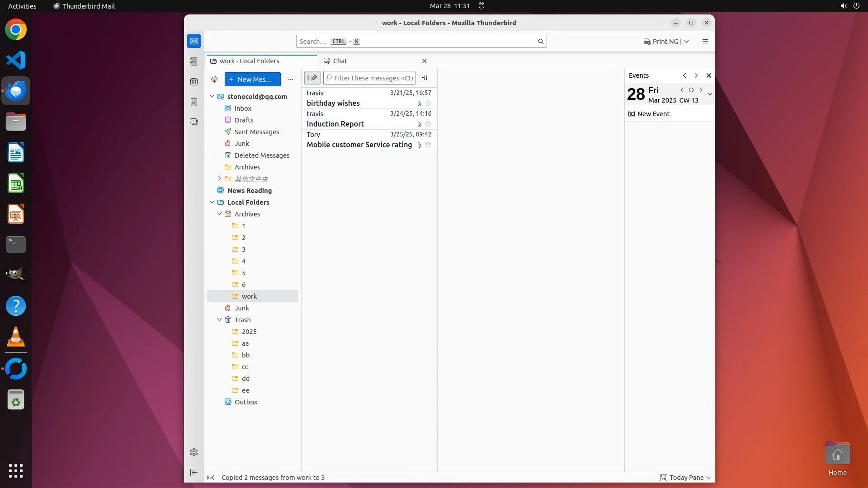Star the Induction Report message
Screen dimensions: 868x488
pos(428,124)
